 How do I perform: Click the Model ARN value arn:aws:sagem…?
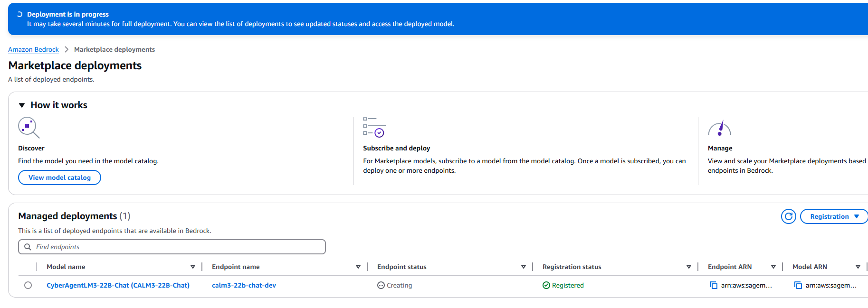[x=831, y=285]
